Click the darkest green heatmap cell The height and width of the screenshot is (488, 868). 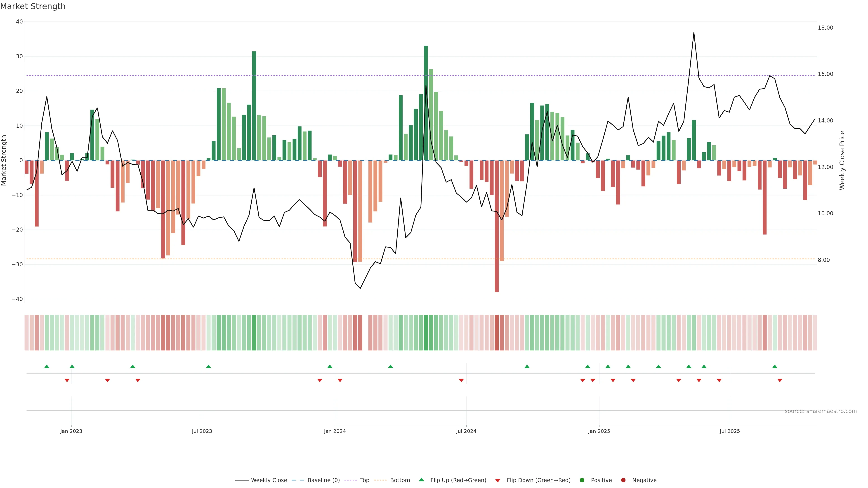(x=426, y=333)
